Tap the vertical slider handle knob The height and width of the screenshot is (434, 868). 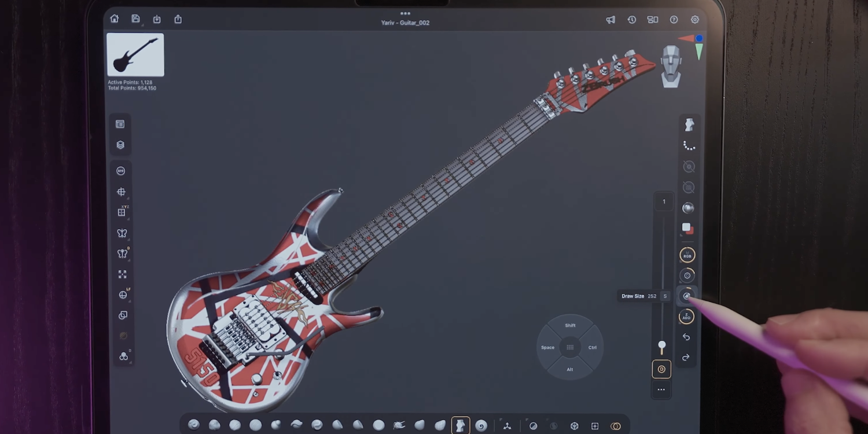pos(662,345)
